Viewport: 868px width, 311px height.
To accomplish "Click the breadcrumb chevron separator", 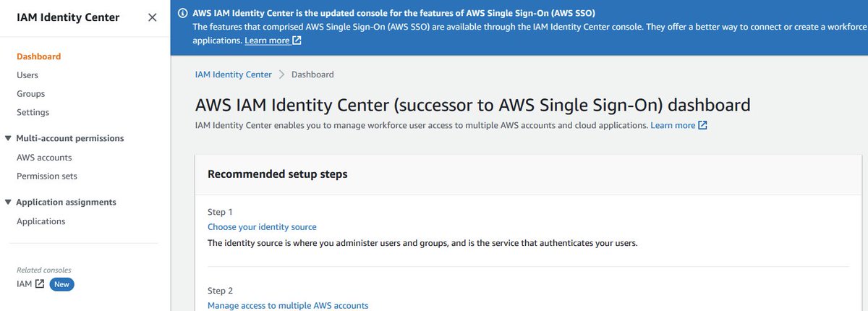I will click(281, 74).
